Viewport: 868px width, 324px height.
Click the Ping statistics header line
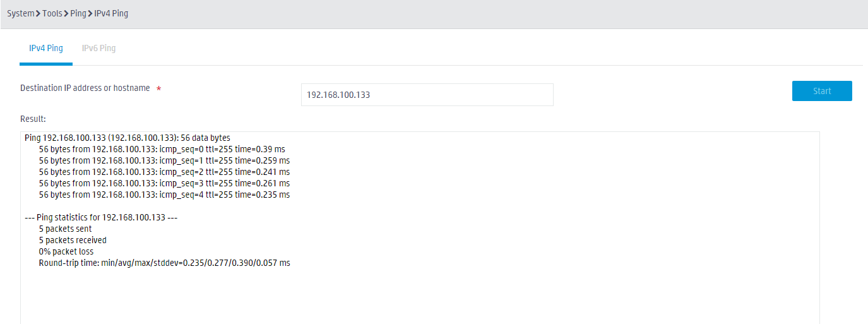click(x=104, y=217)
